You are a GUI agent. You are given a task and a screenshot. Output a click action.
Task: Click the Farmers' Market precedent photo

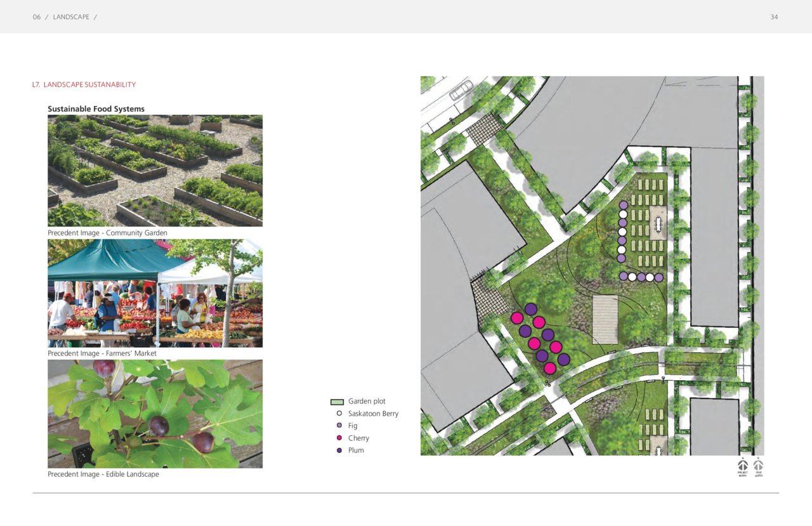155,293
